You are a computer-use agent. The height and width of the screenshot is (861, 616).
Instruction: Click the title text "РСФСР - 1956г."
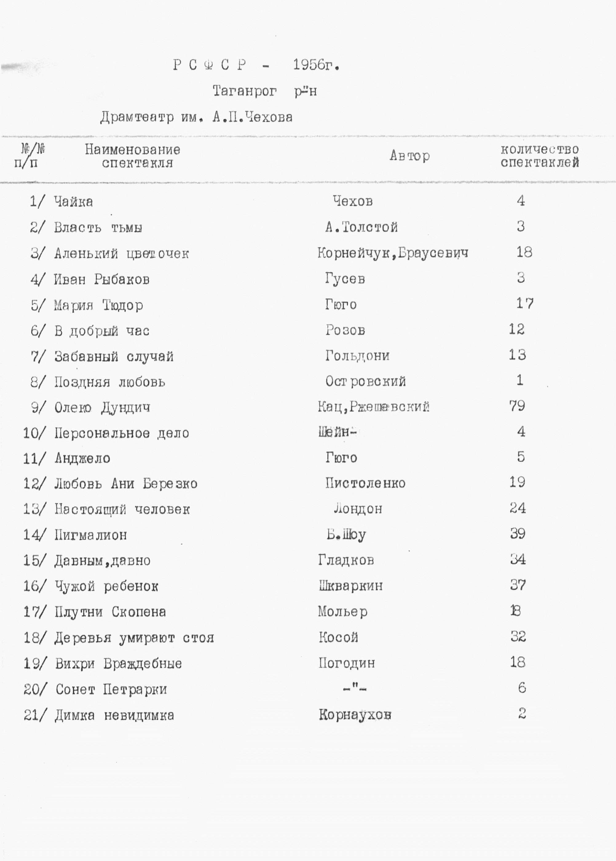256,65
